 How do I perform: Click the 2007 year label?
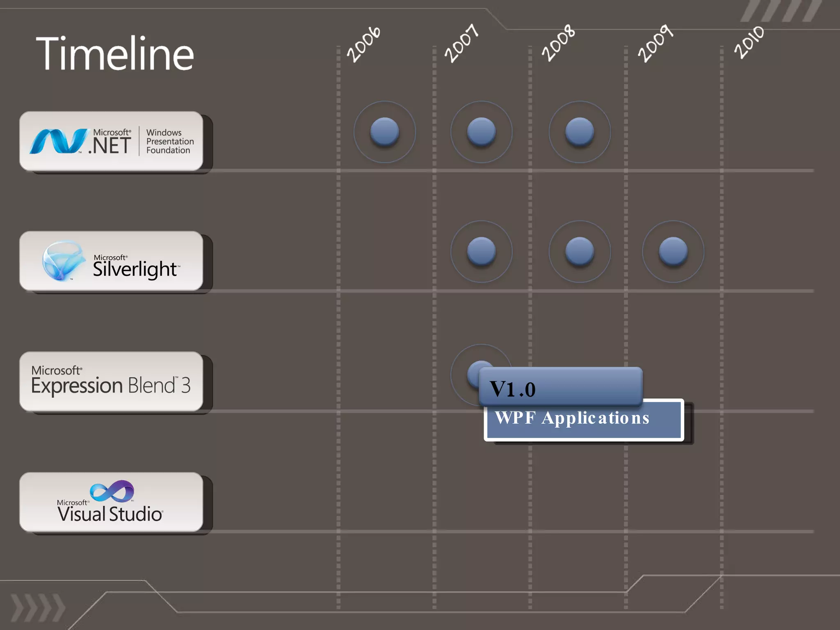[462, 43]
